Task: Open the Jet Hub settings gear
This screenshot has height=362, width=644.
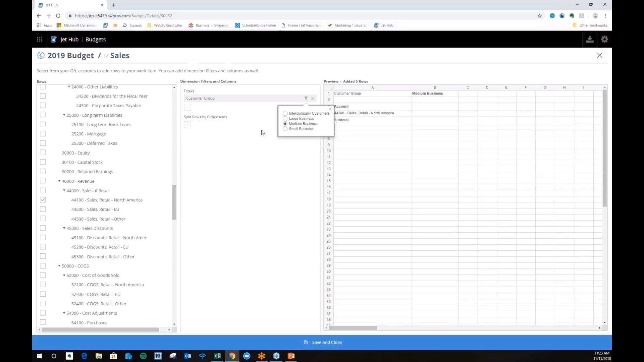Action: tap(604, 39)
